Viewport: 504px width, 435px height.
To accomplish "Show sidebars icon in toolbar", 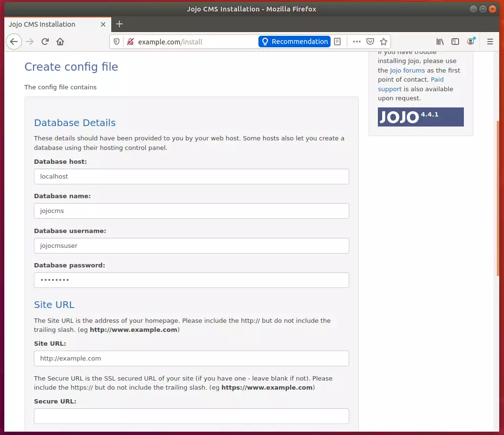I will pyautogui.click(x=455, y=42).
